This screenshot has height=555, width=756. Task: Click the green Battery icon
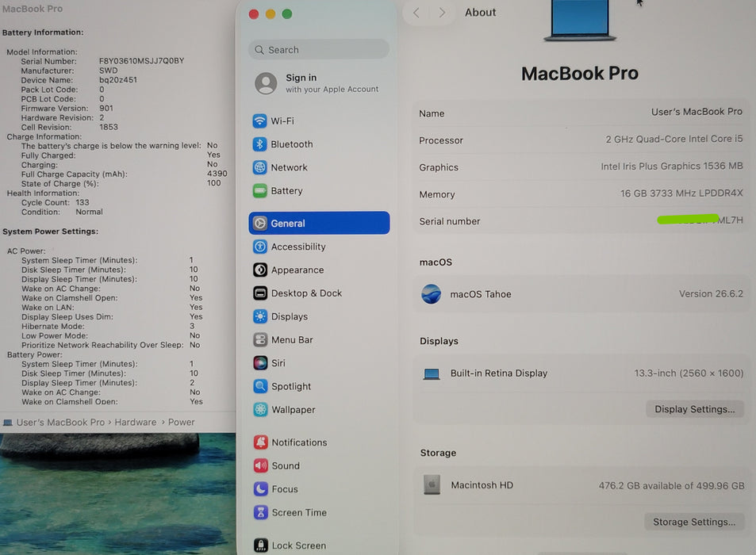point(259,191)
